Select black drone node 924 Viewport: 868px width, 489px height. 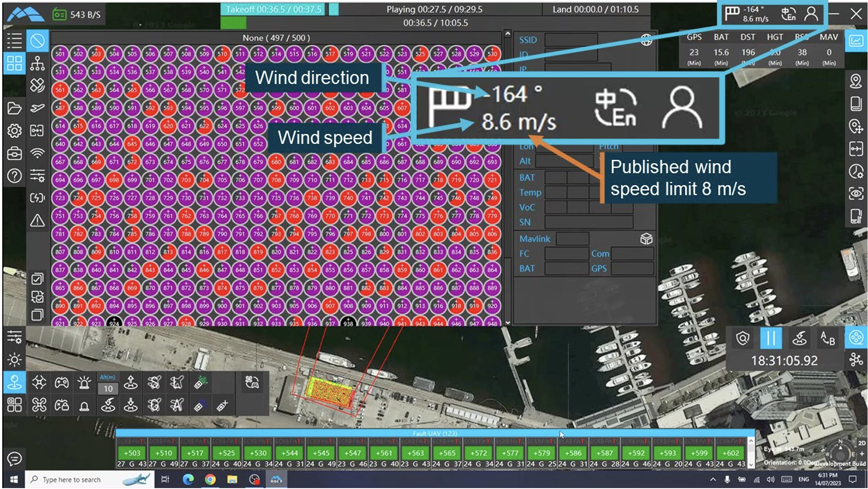click(x=114, y=323)
